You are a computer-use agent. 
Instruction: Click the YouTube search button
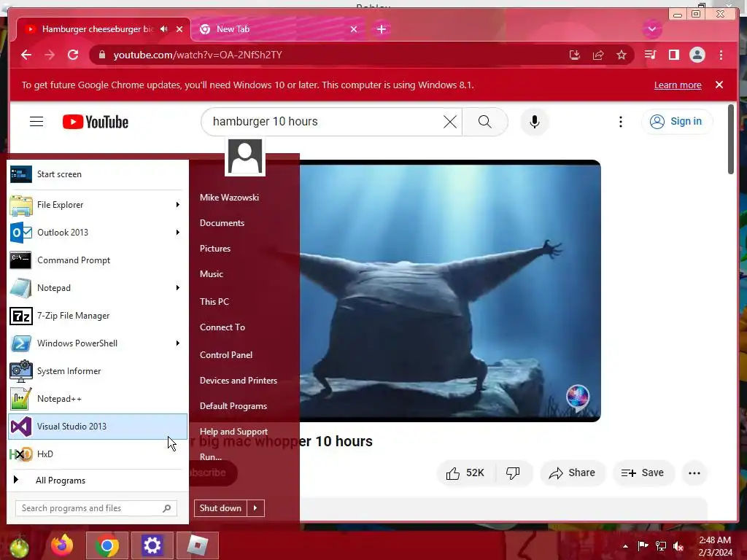(485, 122)
